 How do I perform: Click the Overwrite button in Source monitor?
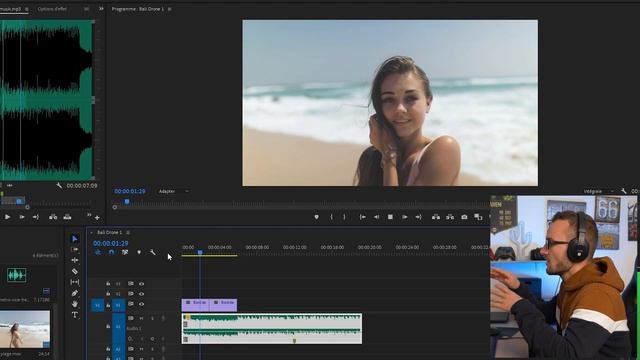point(67,217)
